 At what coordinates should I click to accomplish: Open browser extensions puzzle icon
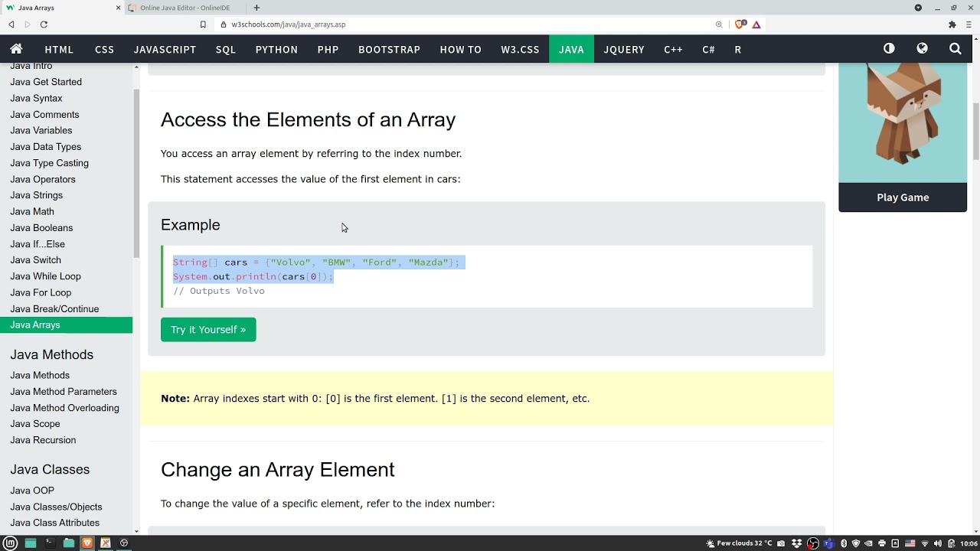(952, 24)
